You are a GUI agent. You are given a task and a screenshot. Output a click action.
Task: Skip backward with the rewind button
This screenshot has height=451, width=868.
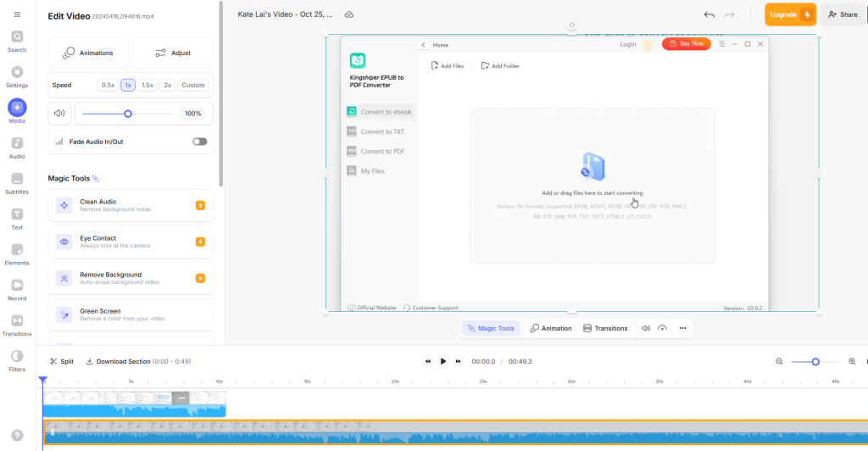click(x=427, y=361)
